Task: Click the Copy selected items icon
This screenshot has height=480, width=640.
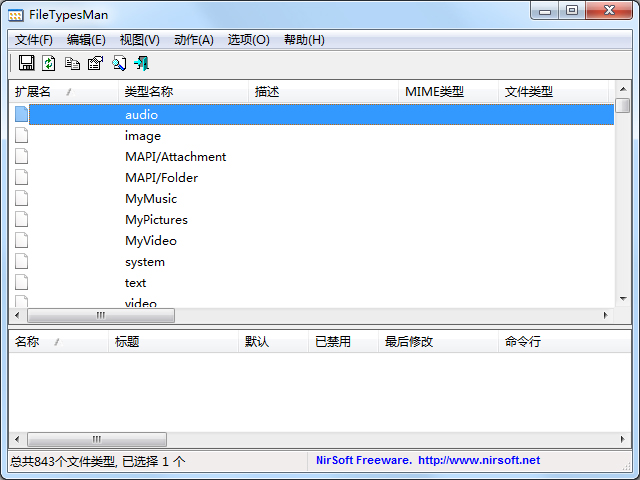Action: coord(72,63)
